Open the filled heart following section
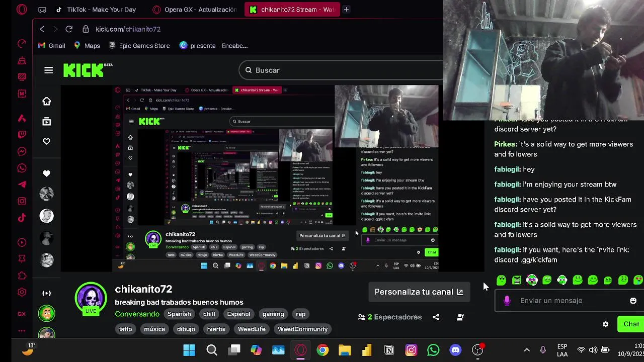 click(46, 173)
